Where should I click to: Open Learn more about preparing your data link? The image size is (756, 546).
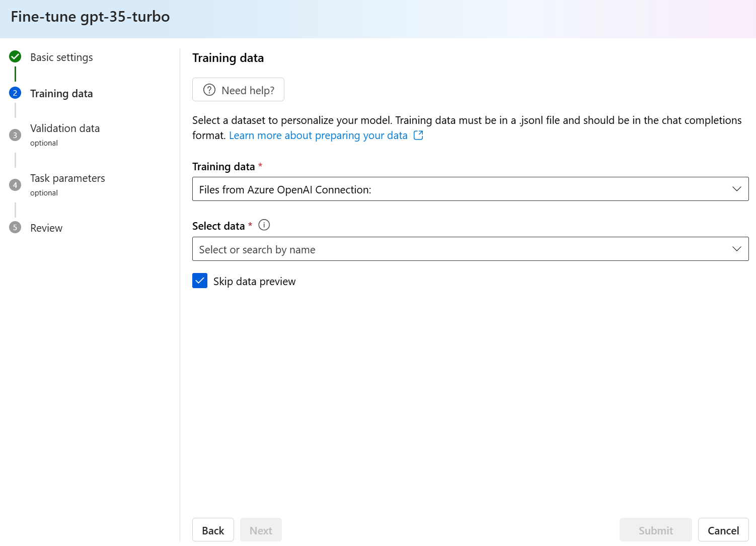click(x=318, y=135)
